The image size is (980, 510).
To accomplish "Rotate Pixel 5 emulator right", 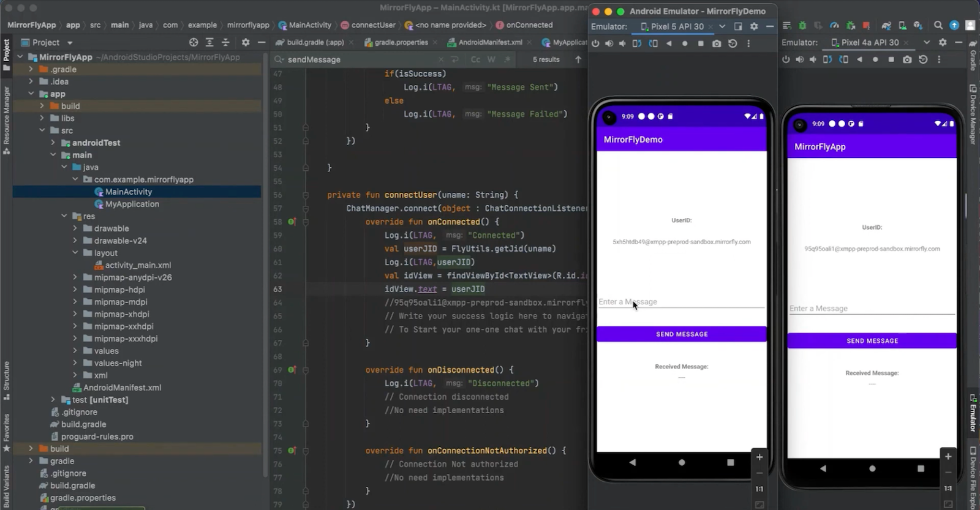I will point(653,43).
